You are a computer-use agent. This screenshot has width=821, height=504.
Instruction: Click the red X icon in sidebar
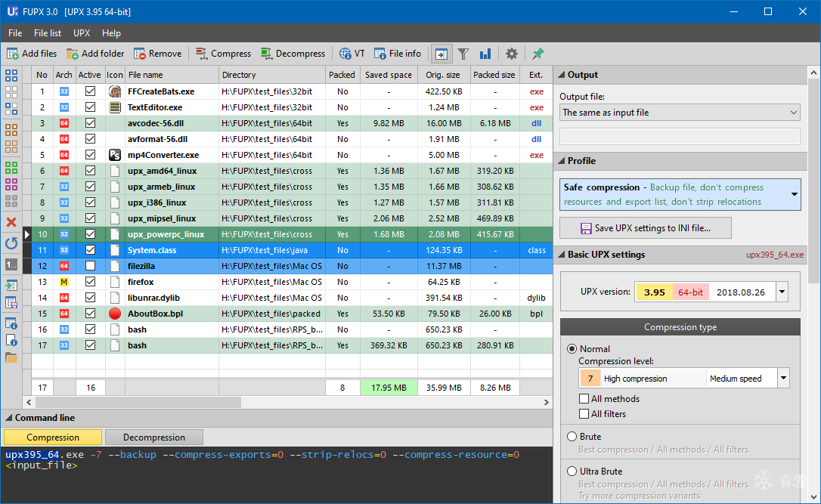pos(11,222)
